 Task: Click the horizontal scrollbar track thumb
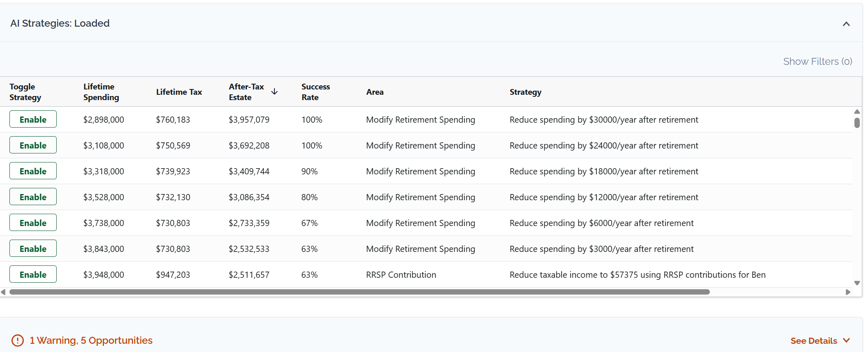[x=359, y=292]
